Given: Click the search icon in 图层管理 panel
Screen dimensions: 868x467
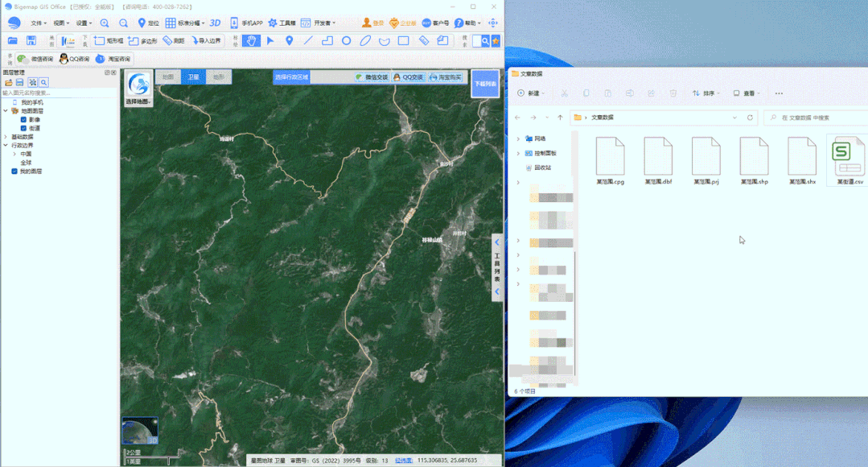Looking at the screenshot, I should [43, 83].
